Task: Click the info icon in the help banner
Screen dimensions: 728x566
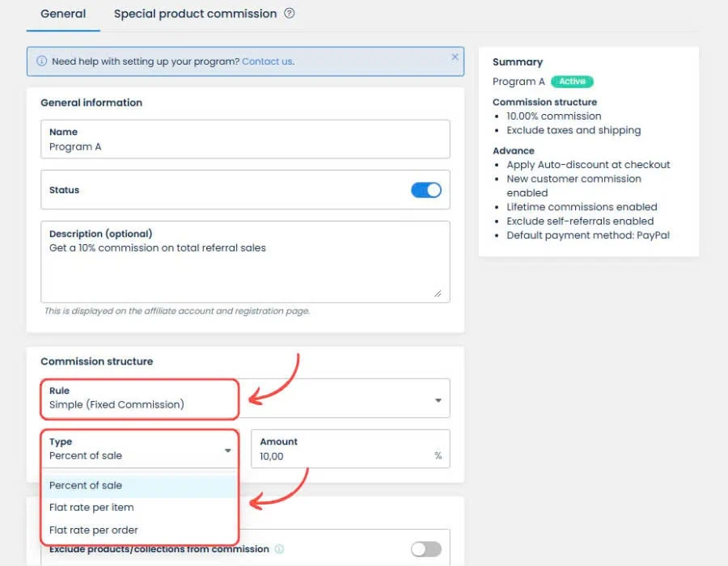Action: point(42,61)
